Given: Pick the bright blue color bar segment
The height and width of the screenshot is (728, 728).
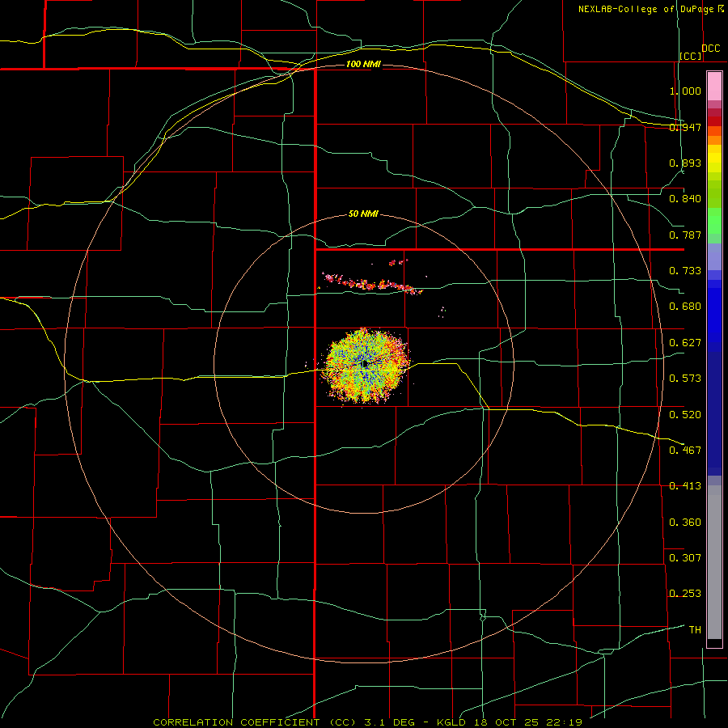Looking at the screenshot, I should pyautogui.click(x=714, y=315).
